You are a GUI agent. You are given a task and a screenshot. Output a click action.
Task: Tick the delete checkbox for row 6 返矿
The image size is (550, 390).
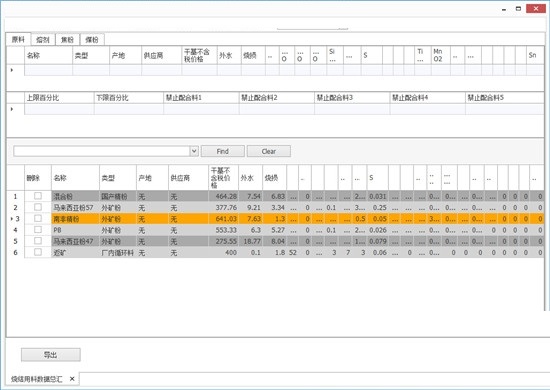coord(38,252)
